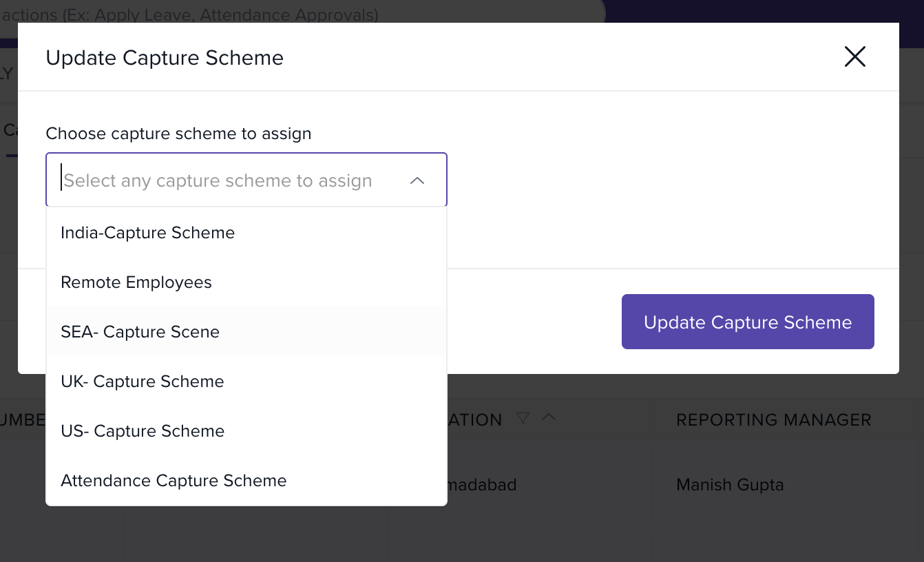Screen dimensions: 924x562
Task: Close the Update Capture Scheme dialog
Action: coord(854,57)
